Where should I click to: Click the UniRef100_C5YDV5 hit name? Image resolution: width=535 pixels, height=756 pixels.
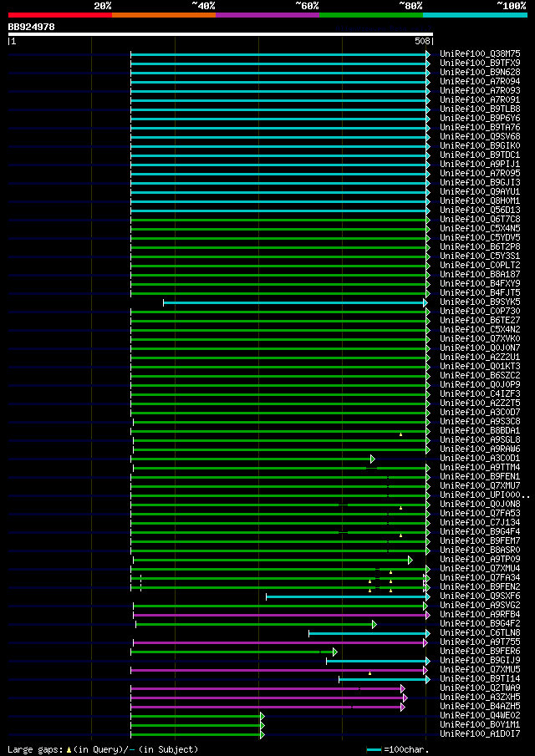click(x=480, y=238)
